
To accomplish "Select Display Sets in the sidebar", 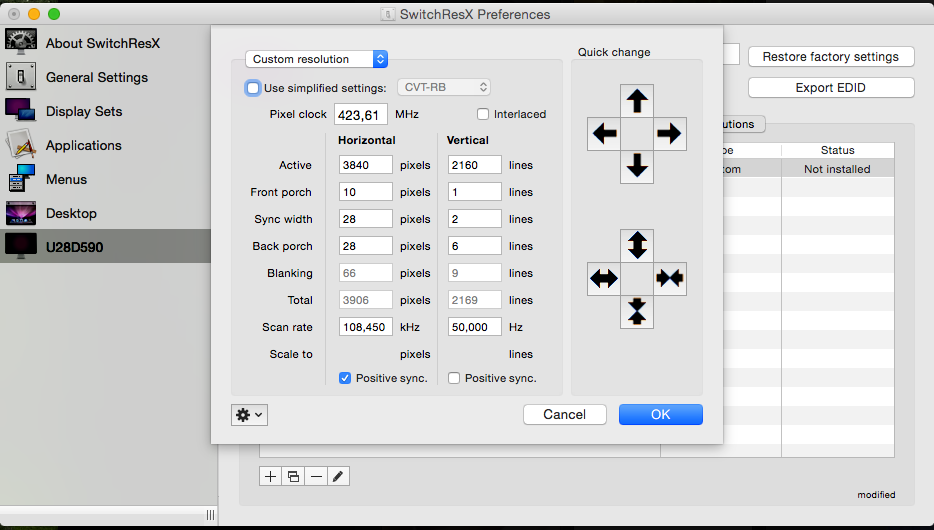I will [84, 111].
